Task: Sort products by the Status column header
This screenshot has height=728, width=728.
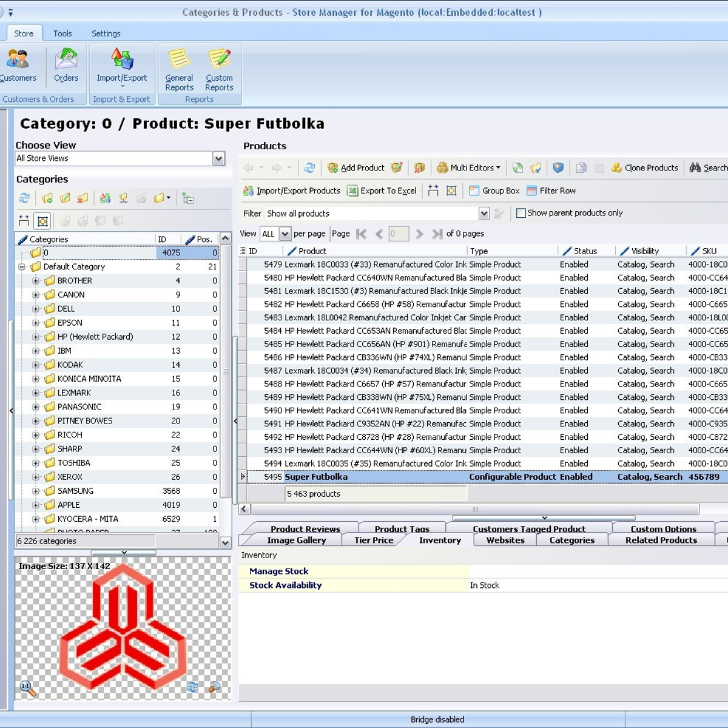Action: pyautogui.click(x=585, y=251)
